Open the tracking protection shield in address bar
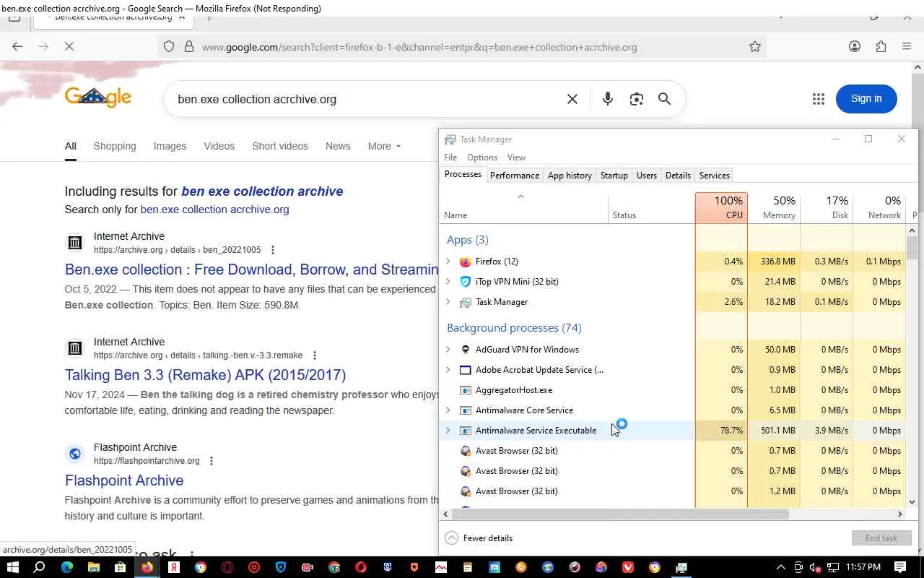This screenshot has height=578, width=924. 169,47
